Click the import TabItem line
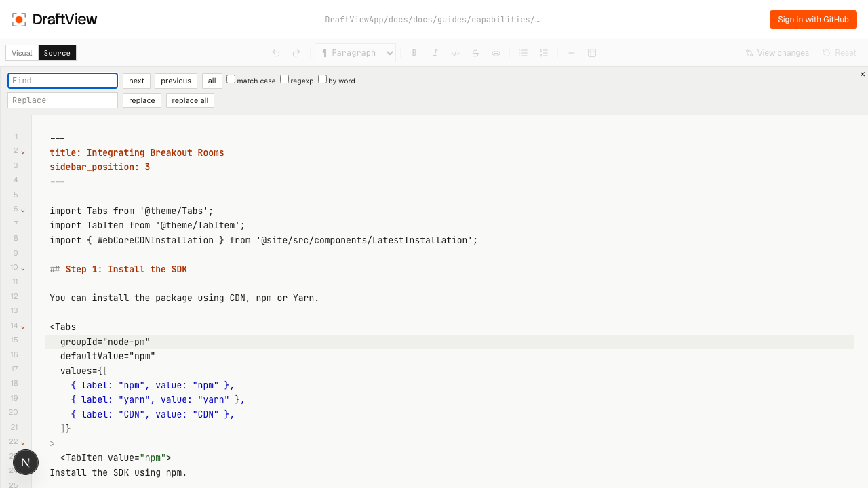The width and height of the screenshot is (868, 488). tap(147, 225)
